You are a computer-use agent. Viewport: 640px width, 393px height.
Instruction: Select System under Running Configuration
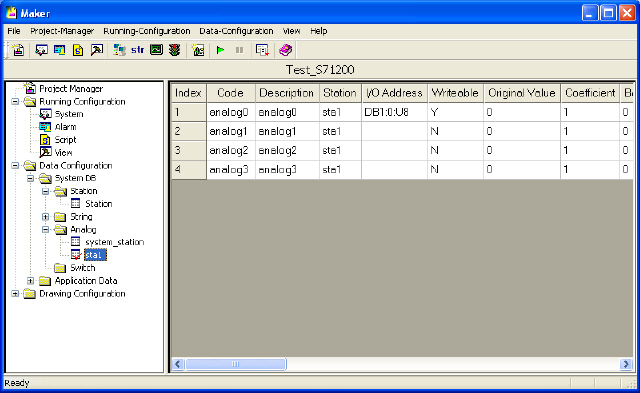pyautogui.click(x=69, y=114)
